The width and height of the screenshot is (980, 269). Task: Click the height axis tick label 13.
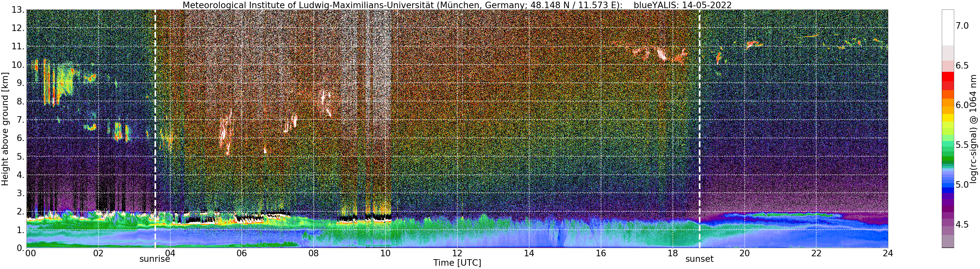pos(18,10)
